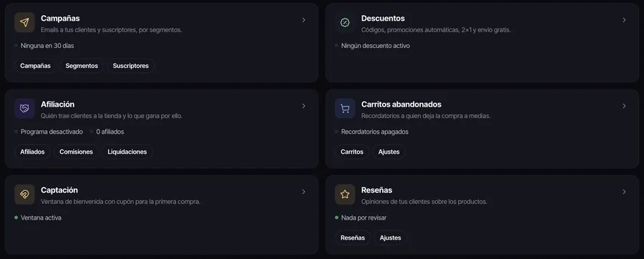Click the Carritos abandonados cart icon
This screenshot has height=259, width=644.
tap(345, 108)
